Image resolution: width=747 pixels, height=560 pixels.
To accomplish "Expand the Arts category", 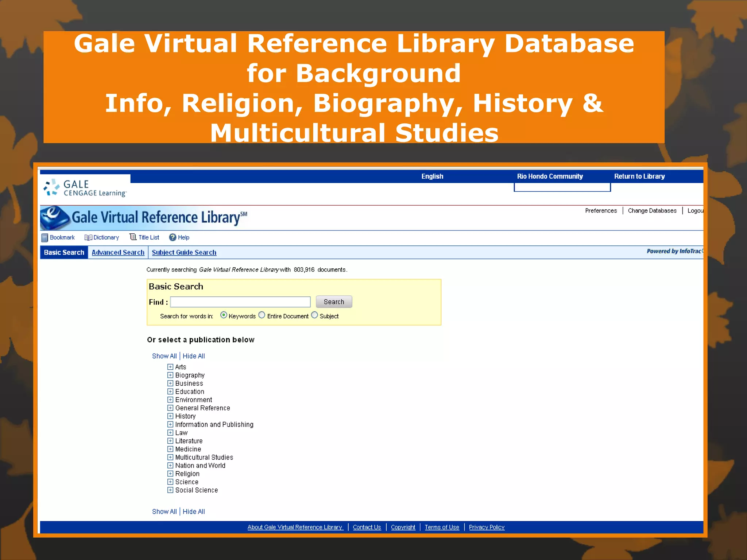I will (170, 367).
